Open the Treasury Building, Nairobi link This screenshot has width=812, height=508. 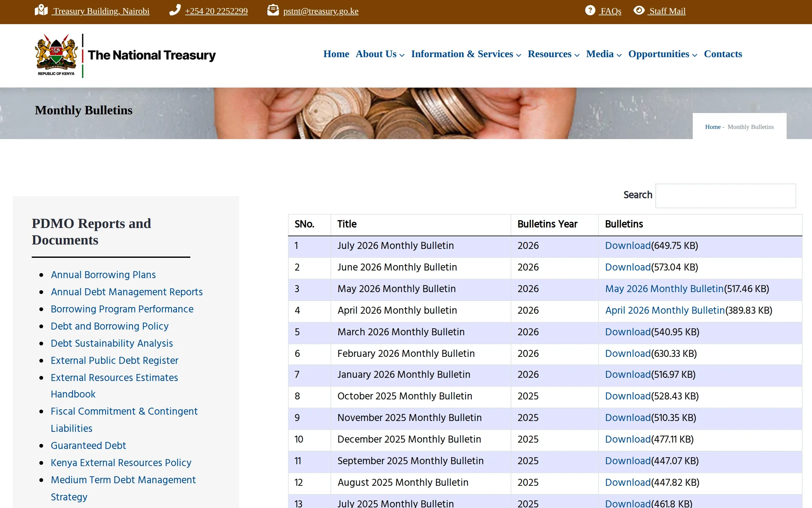[101, 11]
